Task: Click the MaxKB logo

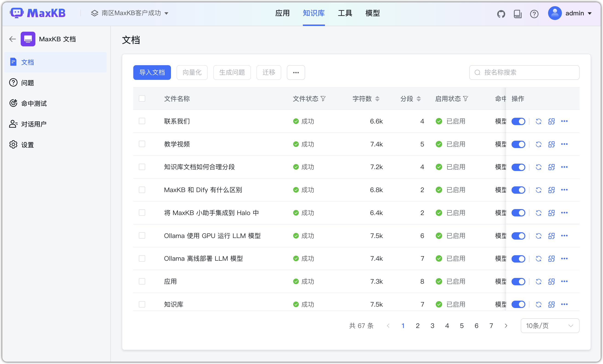Action: coord(38,13)
